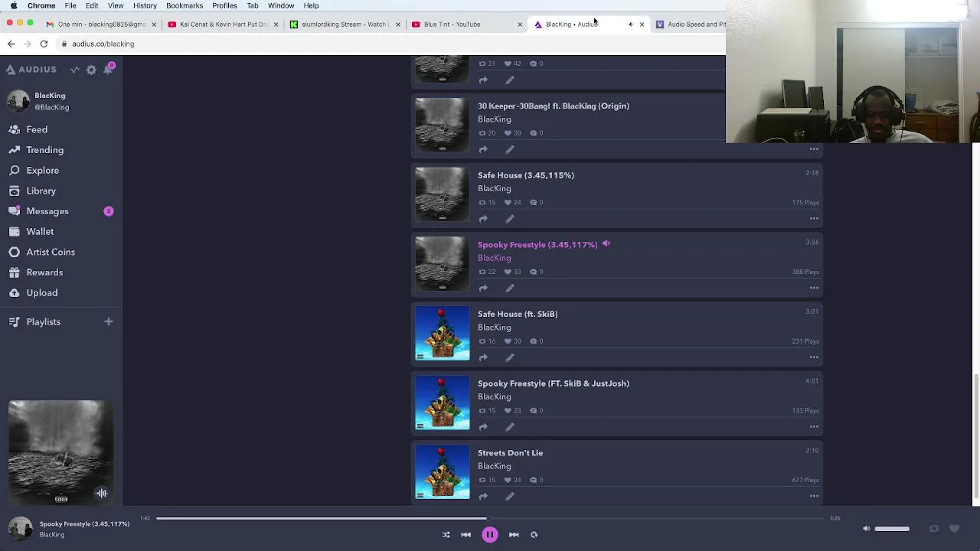Viewport: 980px width, 551px height.
Task: Play Streets Don't Lie via its artwork
Action: tap(443, 472)
